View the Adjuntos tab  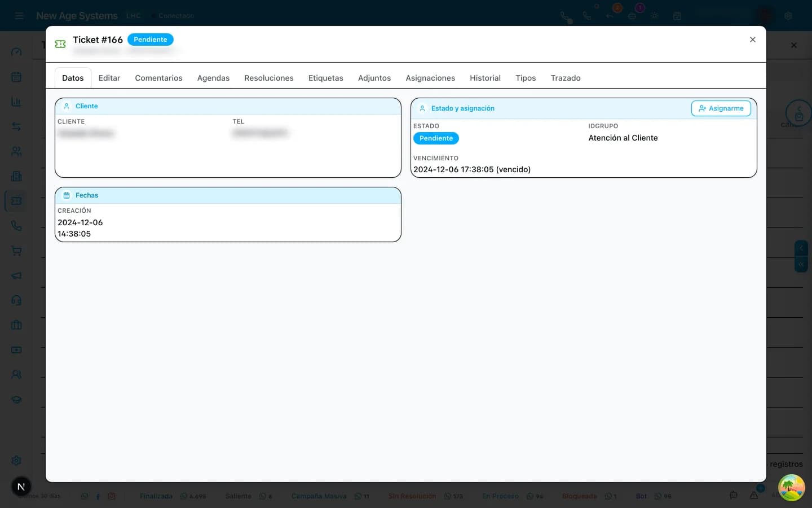coord(374,78)
